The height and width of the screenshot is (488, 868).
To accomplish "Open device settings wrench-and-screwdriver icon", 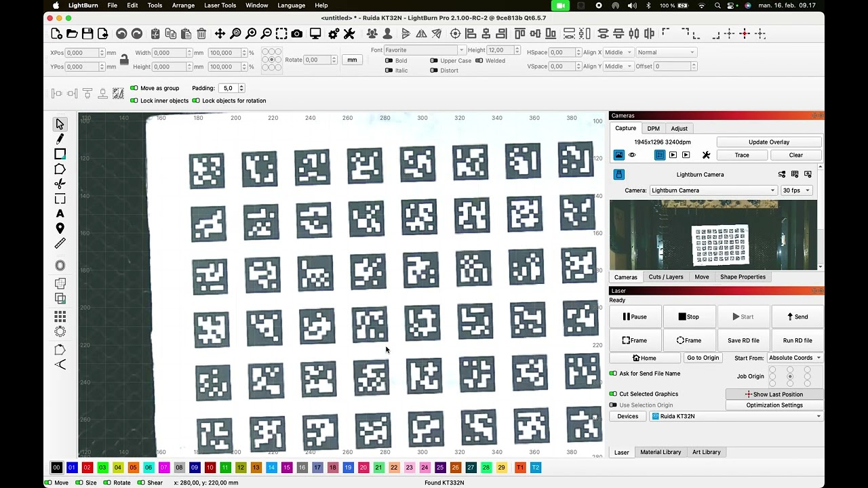I will click(349, 34).
